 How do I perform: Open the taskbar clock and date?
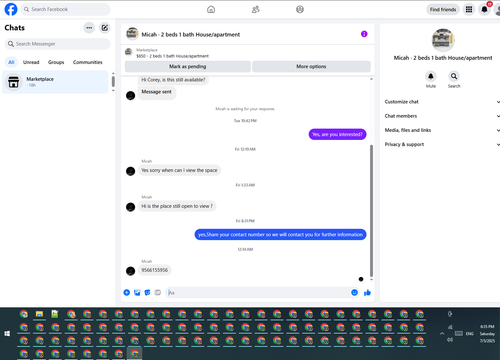(x=487, y=333)
